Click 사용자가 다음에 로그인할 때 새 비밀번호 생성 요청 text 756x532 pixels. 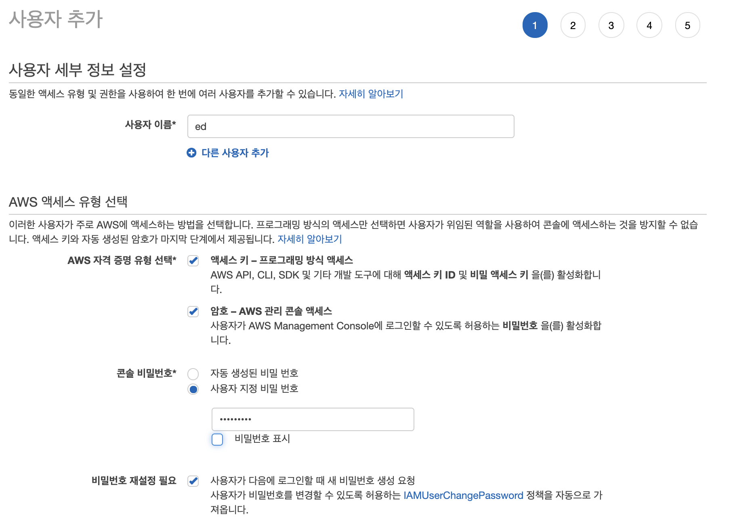point(313,480)
